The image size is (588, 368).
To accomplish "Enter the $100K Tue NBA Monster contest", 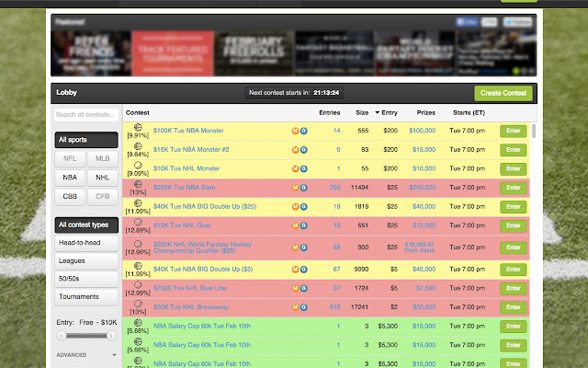I will [514, 131].
